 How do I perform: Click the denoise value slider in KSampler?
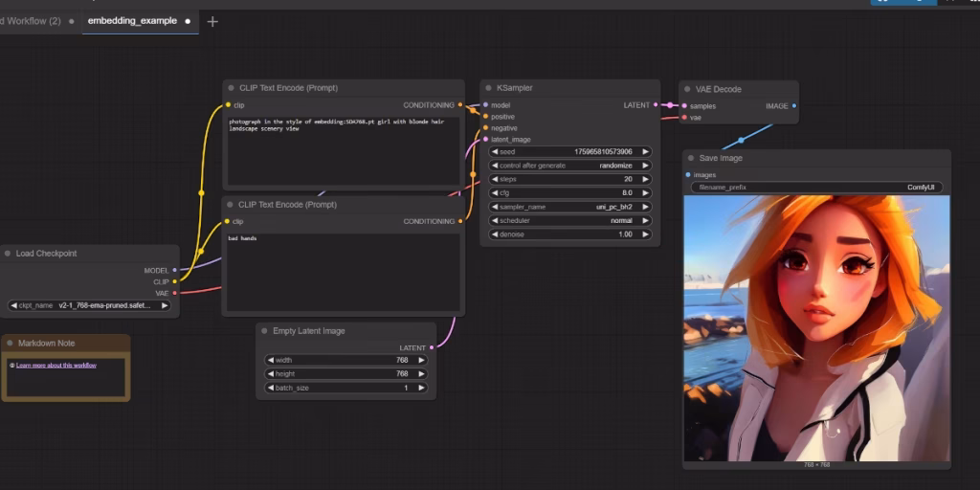[570, 234]
